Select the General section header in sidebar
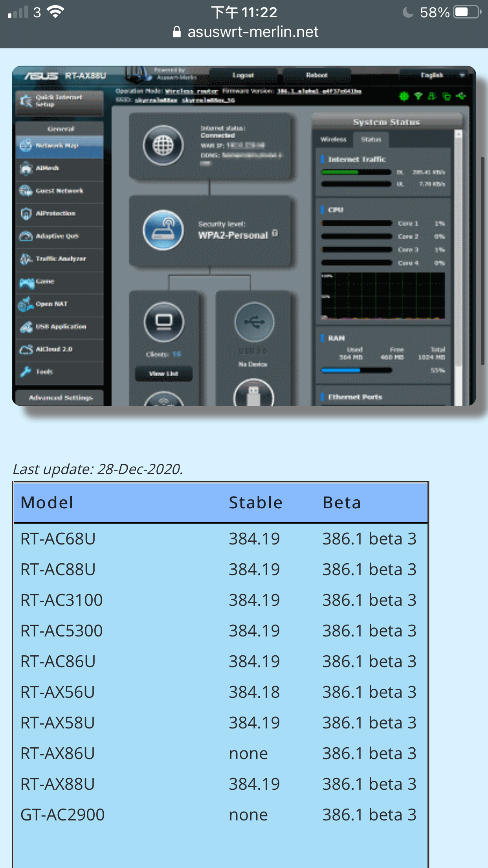488x868 pixels. [x=60, y=129]
